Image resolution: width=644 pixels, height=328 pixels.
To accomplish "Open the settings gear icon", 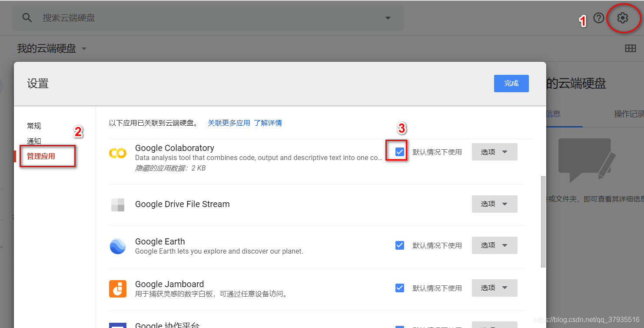I will coord(623,18).
